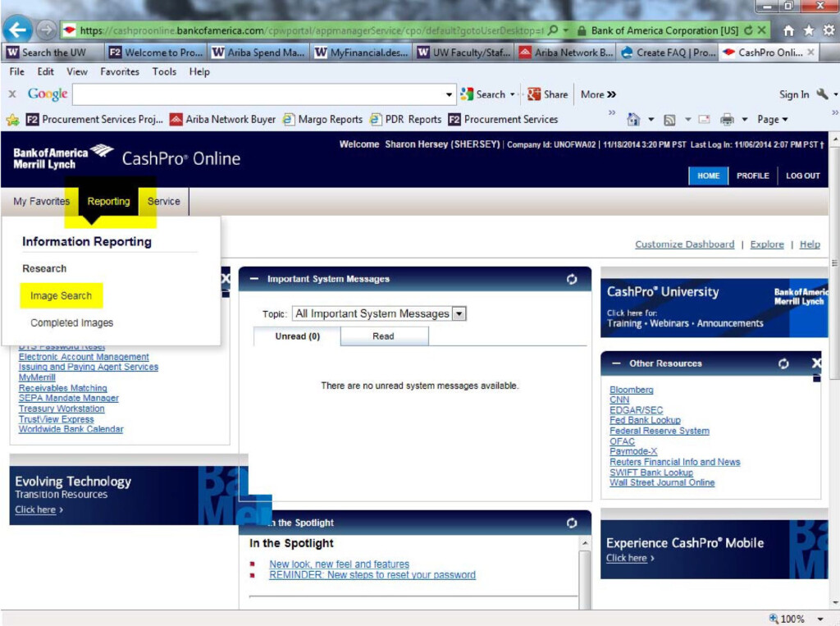Click the HOME button in CashPro header

click(x=708, y=176)
